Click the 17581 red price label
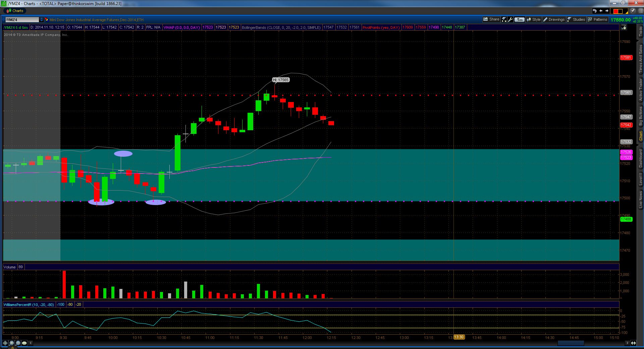This screenshot has height=349, width=644. pyautogui.click(x=626, y=57)
